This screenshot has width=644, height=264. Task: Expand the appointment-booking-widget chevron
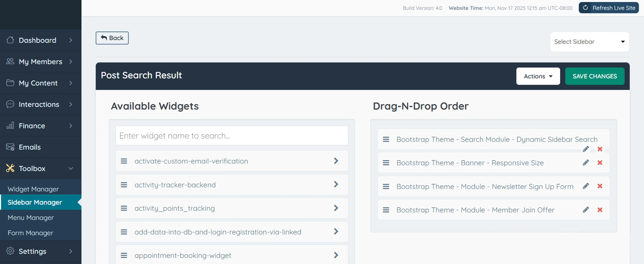point(336,255)
